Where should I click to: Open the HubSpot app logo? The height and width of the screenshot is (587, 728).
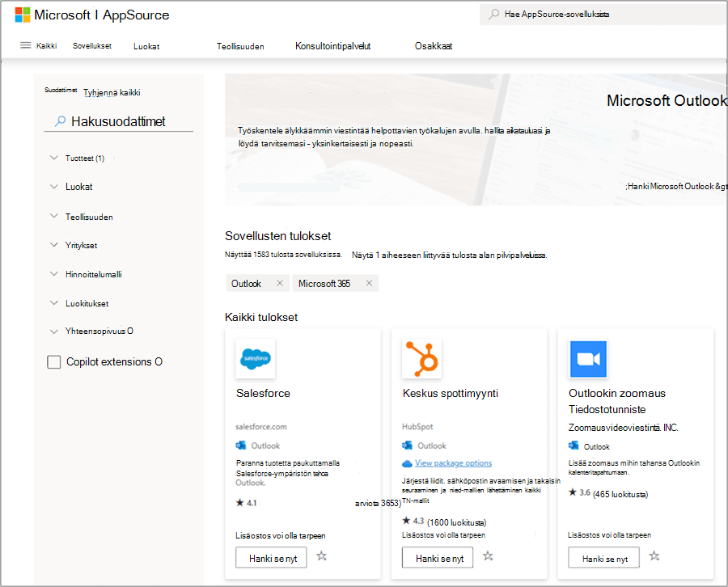(x=421, y=359)
